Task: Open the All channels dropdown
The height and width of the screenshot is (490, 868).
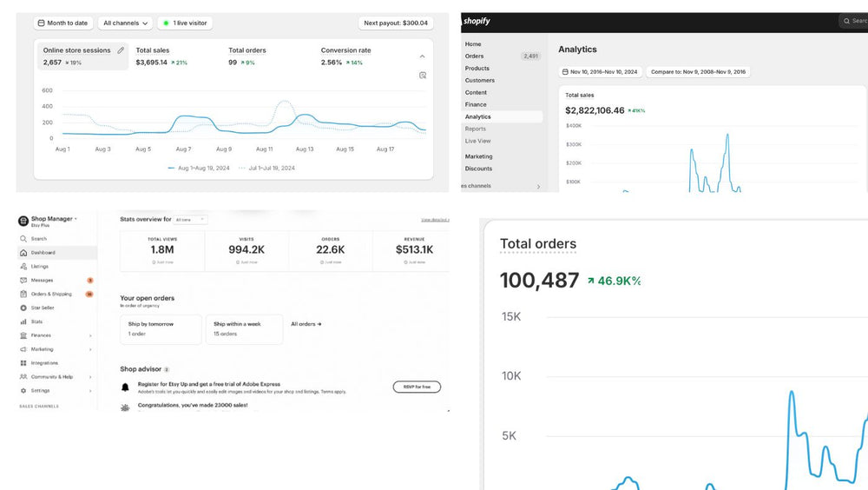Action: coord(126,23)
